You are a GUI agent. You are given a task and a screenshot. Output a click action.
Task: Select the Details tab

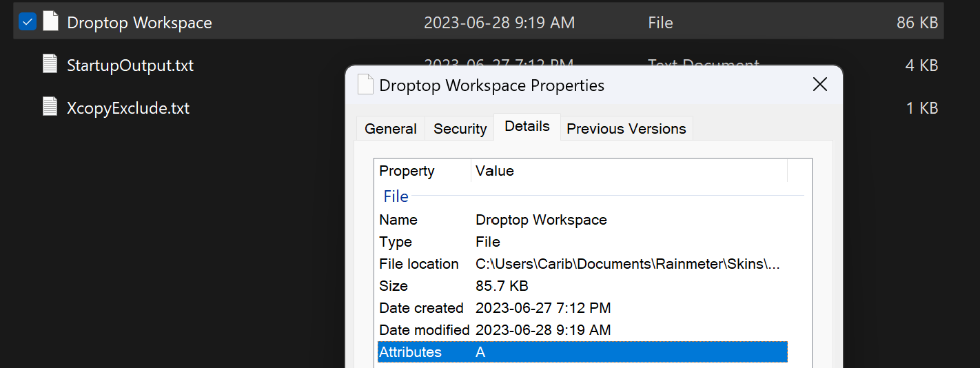pyautogui.click(x=527, y=126)
